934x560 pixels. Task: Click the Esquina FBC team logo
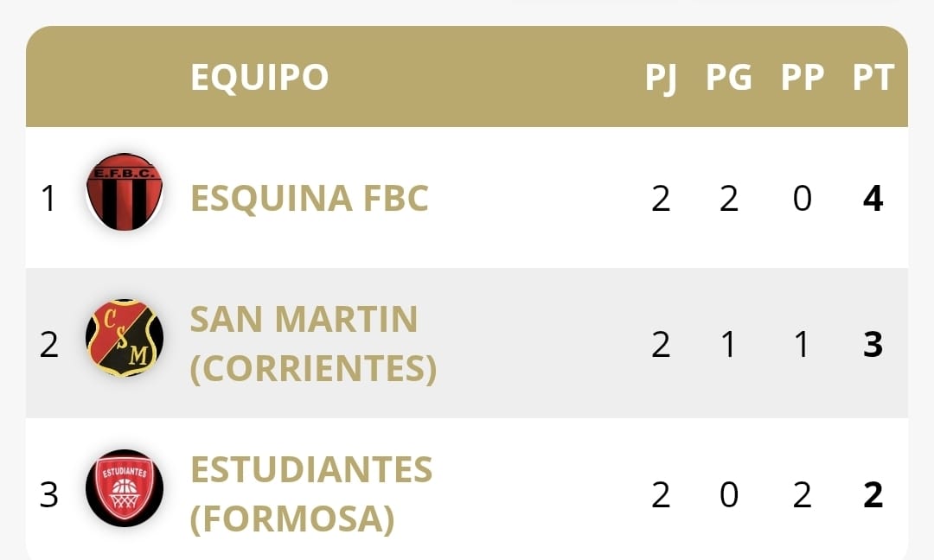125,192
